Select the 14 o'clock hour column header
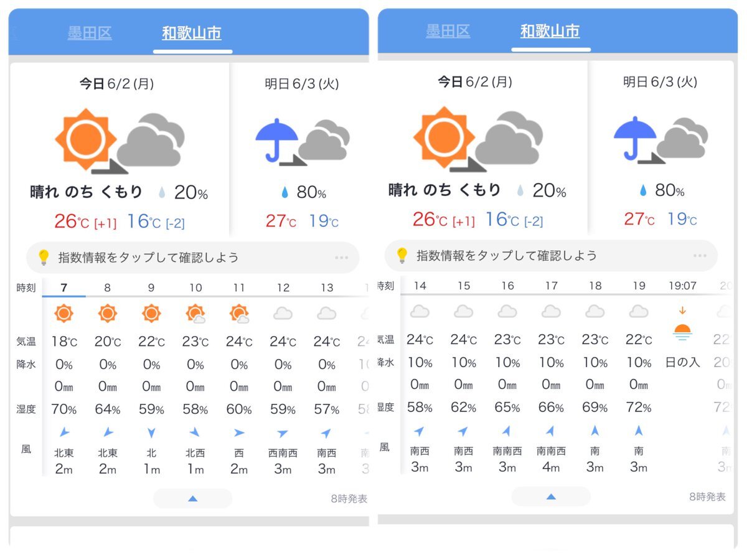This screenshot has width=747, height=560. pos(420,286)
